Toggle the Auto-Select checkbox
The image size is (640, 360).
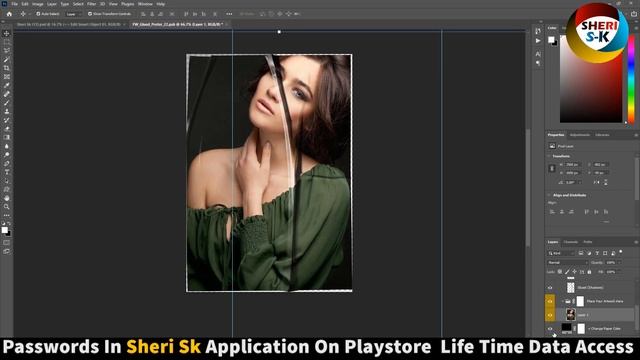[38, 14]
